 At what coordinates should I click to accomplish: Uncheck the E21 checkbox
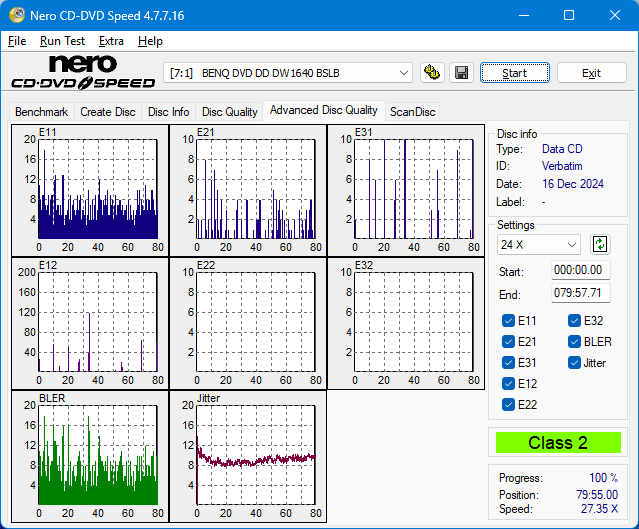508,342
